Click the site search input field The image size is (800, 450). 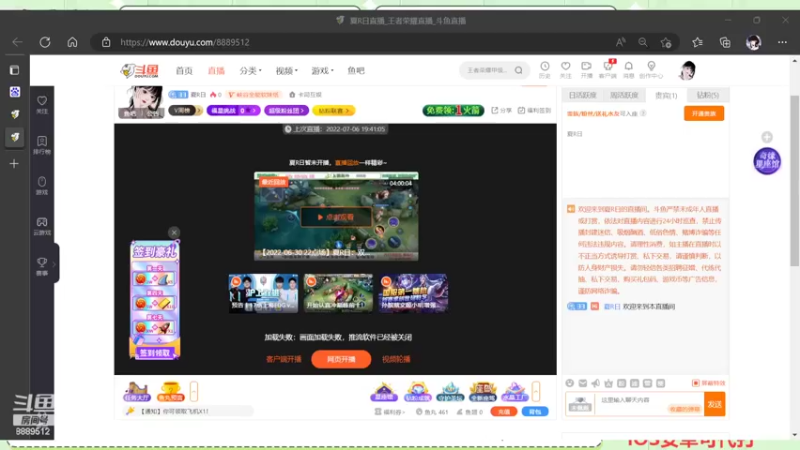(x=486, y=70)
